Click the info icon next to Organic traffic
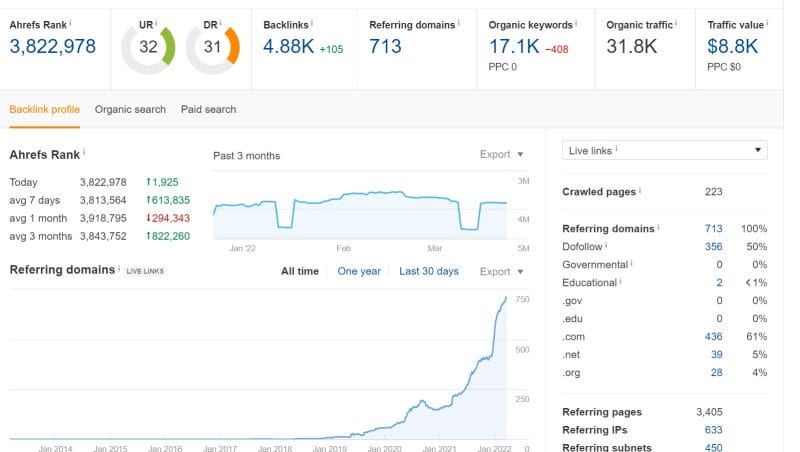800x452 pixels. pos(676,23)
